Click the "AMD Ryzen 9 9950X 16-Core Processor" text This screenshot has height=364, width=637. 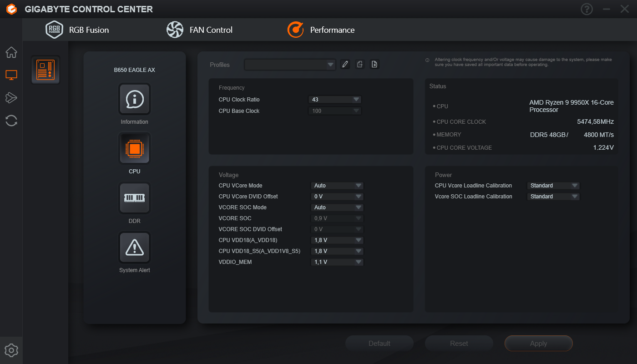[571, 106]
